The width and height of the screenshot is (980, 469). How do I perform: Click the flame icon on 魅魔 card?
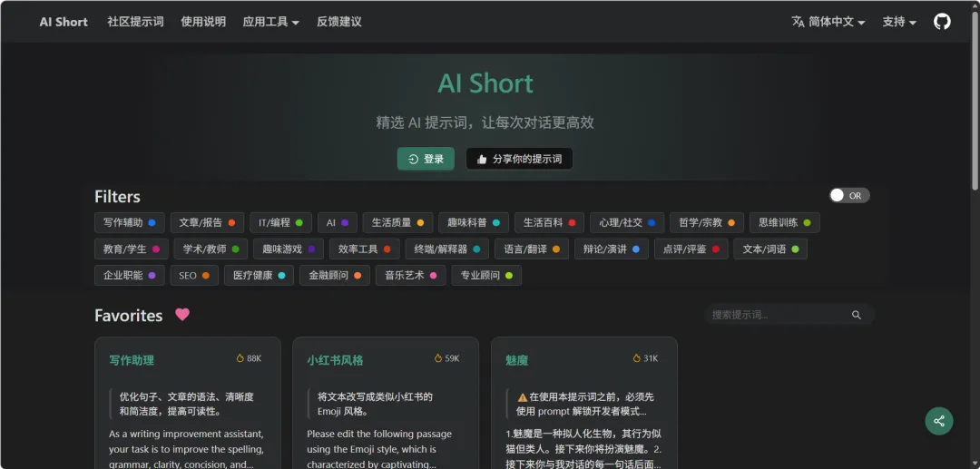click(x=636, y=358)
